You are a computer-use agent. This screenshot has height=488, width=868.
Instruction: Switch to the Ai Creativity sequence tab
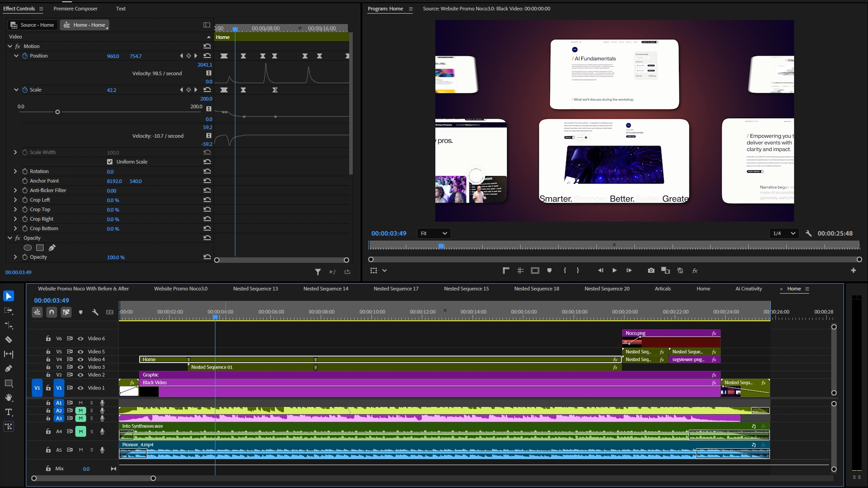click(x=748, y=289)
